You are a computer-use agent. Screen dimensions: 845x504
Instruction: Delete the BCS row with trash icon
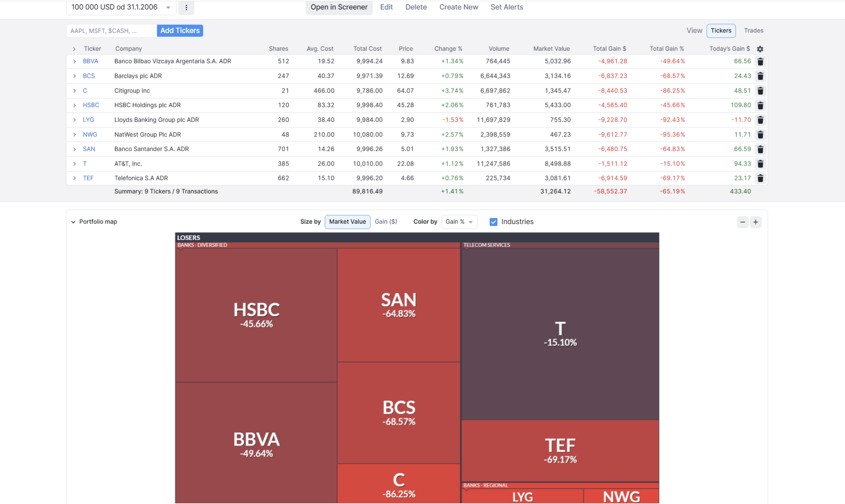click(760, 76)
